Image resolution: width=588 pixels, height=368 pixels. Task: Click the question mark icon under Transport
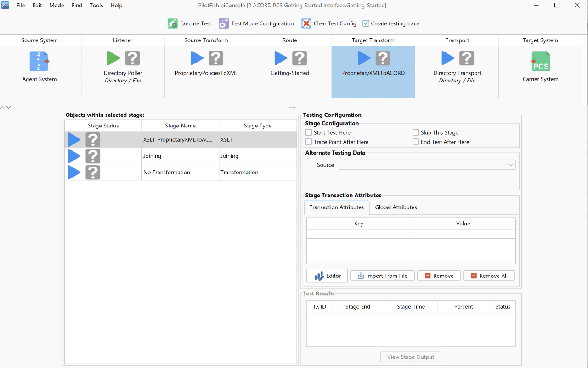[x=467, y=58]
